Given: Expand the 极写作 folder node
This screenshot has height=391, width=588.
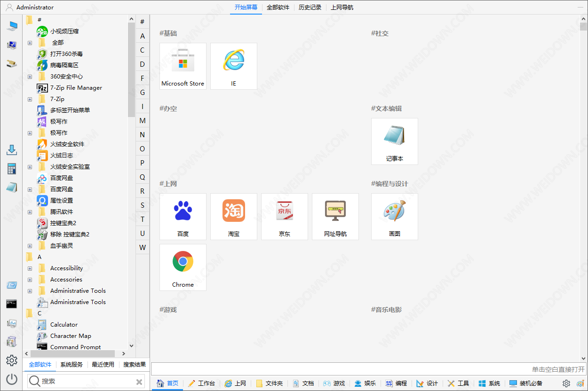Looking at the screenshot, I should point(30,133).
